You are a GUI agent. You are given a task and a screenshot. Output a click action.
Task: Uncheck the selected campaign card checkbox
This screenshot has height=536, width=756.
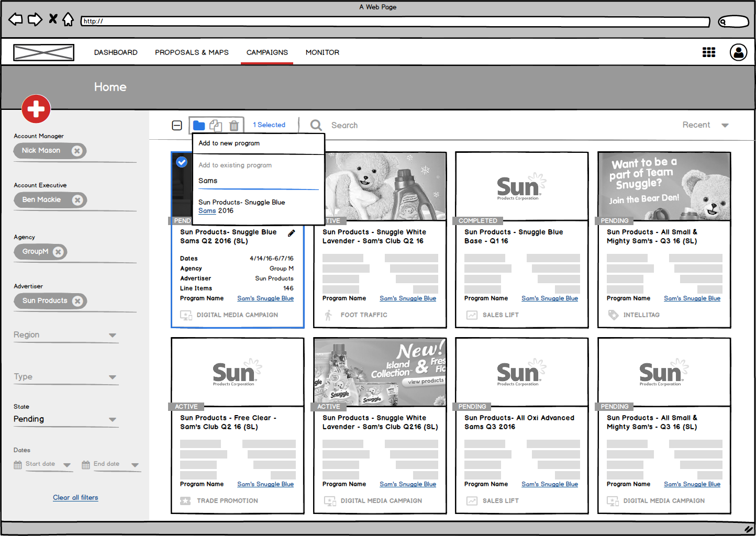pos(182,162)
